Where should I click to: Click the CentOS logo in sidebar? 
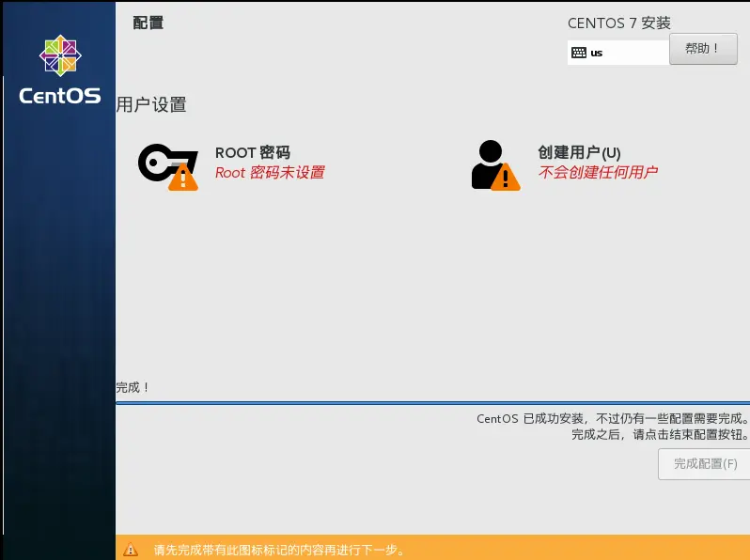click(60, 70)
